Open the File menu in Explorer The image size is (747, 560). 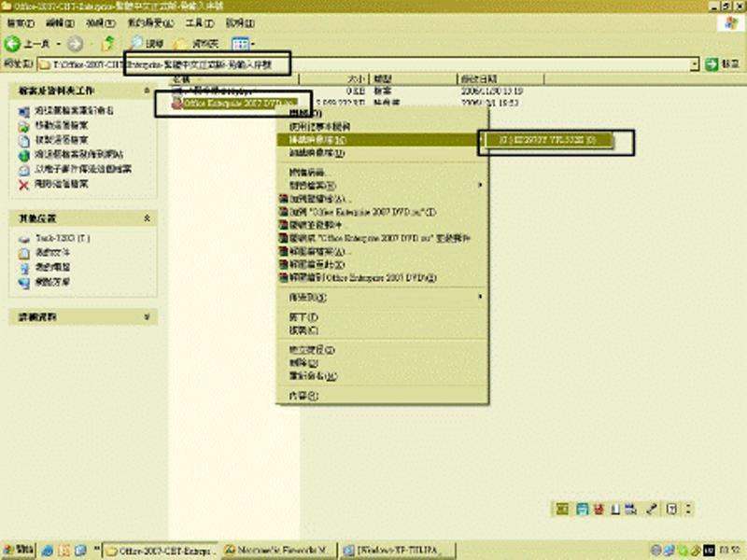click(x=21, y=22)
